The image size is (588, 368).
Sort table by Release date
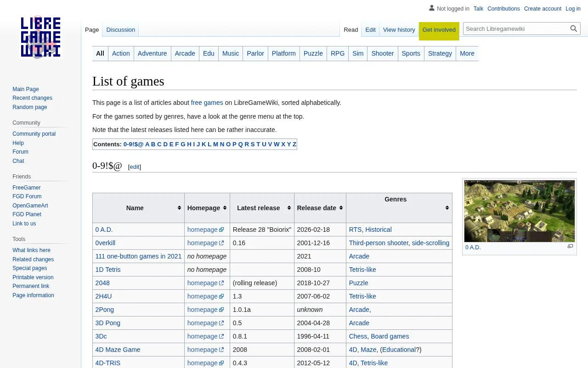click(x=320, y=208)
